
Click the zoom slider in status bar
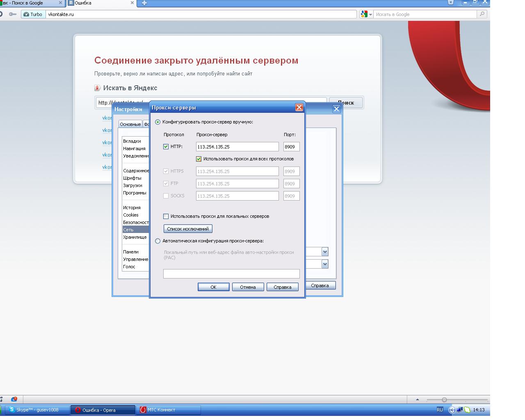pyautogui.click(x=444, y=399)
